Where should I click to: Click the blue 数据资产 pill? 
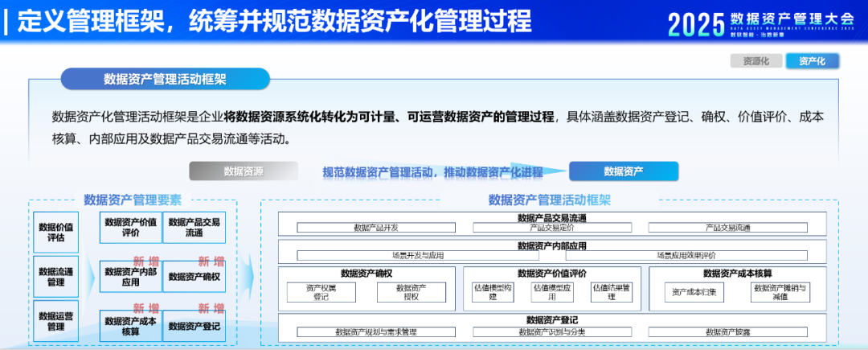pyautogui.click(x=624, y=171)
